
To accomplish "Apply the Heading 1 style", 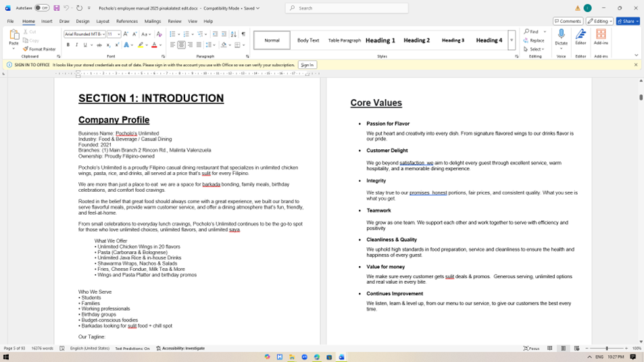I will (380, 41).
